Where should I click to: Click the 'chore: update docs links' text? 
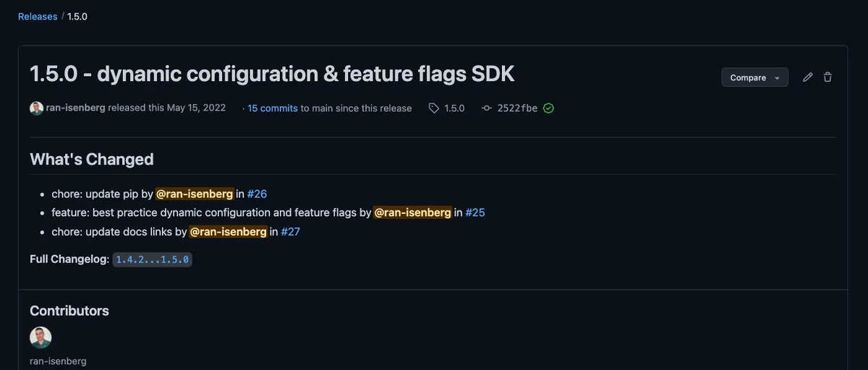112,231
